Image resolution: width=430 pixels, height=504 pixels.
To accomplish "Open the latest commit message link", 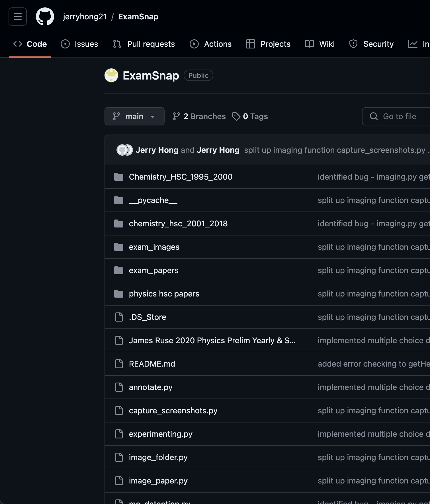I will 335,150.
